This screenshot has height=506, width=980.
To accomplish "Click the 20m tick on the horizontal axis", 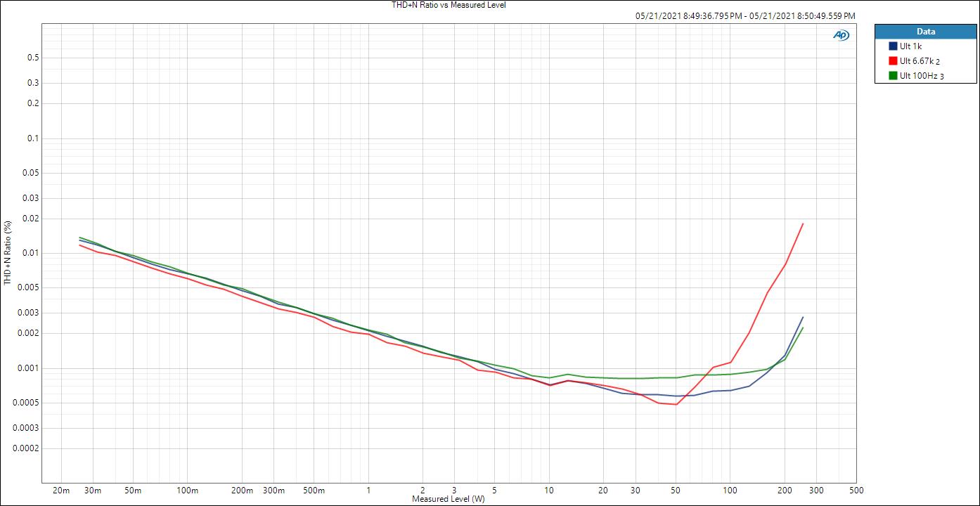I will pos(61,491).
